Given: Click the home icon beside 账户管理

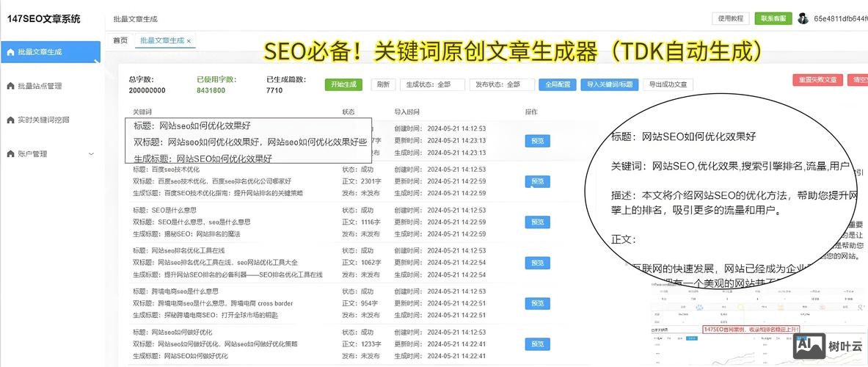Looking at the screenshot, I should coord(10,154).
